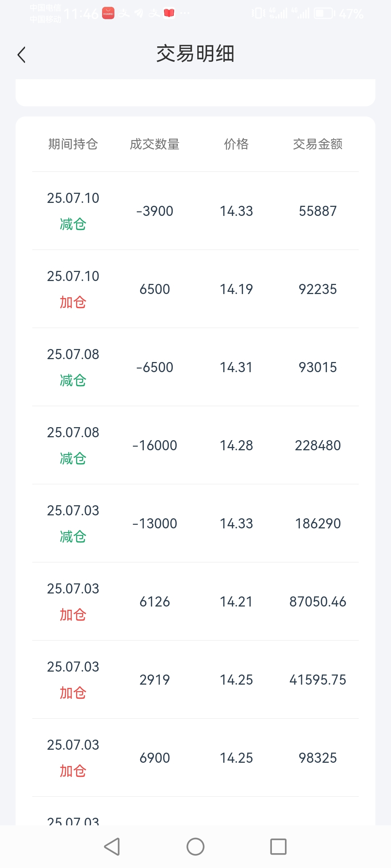Tap the 186290 transaction amount

coord(318,523)
